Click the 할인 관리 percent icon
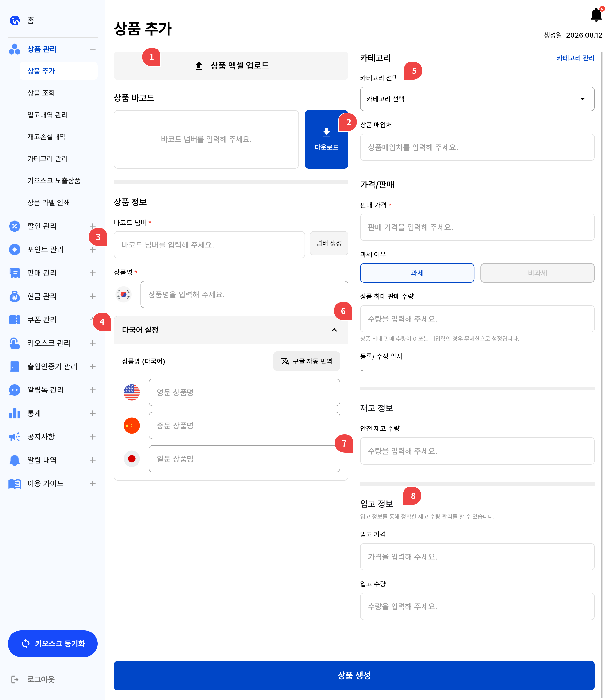 15,226
